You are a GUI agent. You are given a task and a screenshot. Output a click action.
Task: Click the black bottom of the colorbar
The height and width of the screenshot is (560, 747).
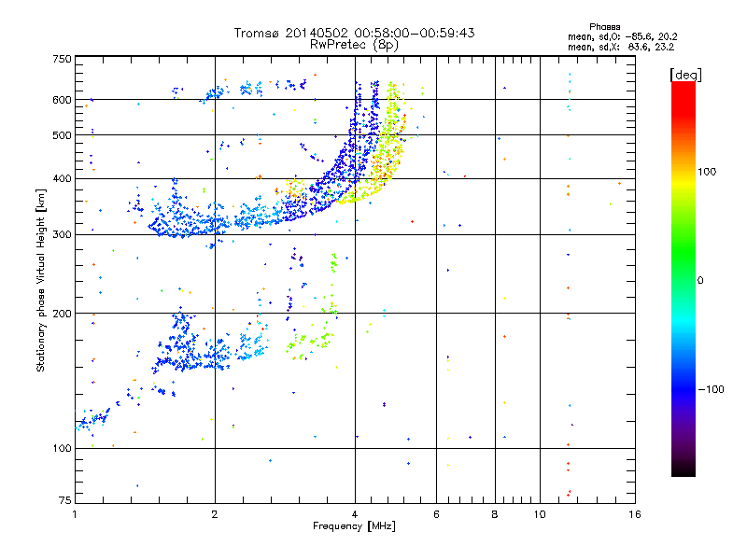point(684,469)
